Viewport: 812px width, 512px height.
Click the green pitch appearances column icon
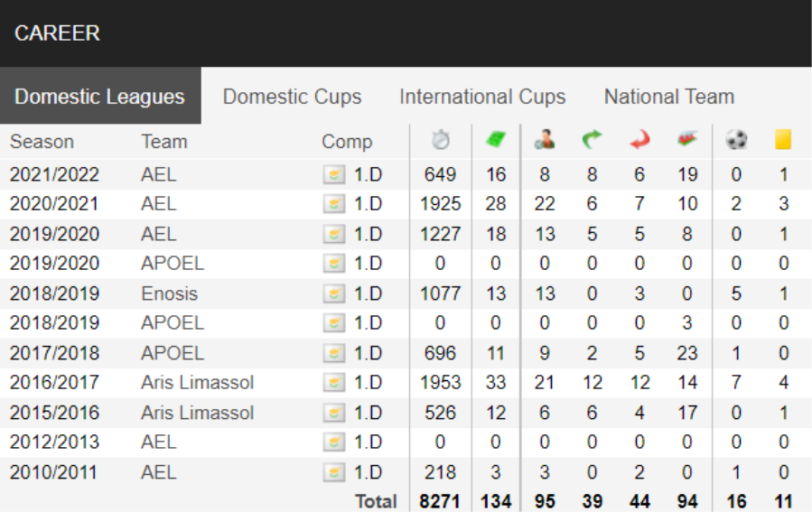click(496, 140)
